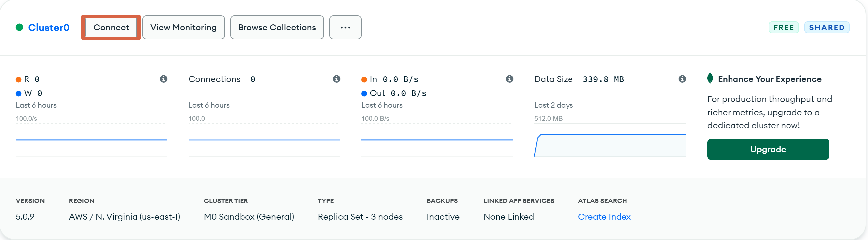This screenshot has height=240, width=868.
Task: Show info icon for Connections metric
Action: point(336,79)
